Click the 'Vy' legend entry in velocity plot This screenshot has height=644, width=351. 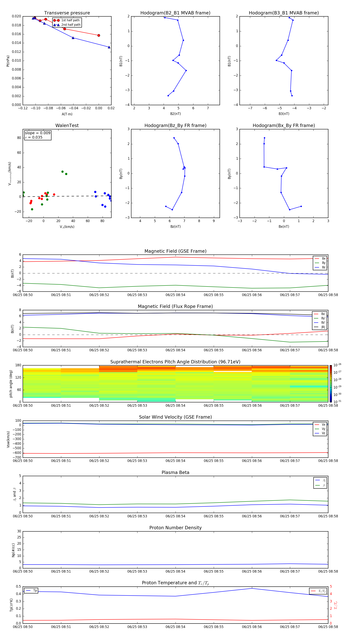[320, 429]
